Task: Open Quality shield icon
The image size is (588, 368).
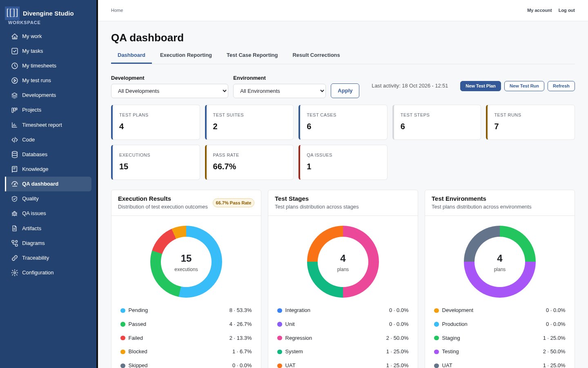Action: click(15, 199)
